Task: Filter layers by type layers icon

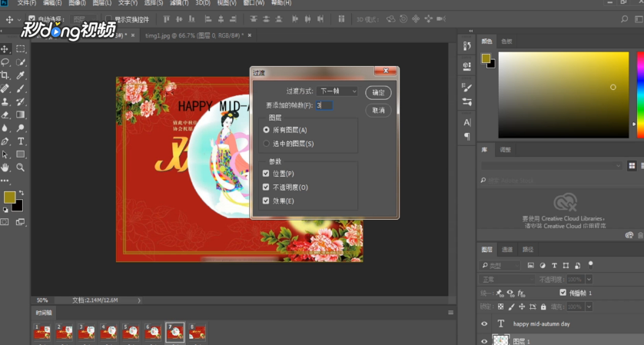Action: 554,265
